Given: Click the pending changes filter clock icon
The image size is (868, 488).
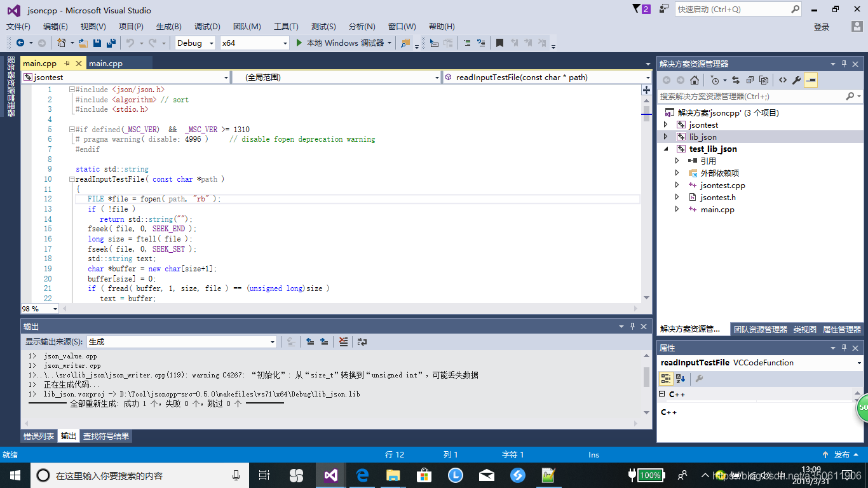Looking at the screenshot, I should click(x=715, y=80).
